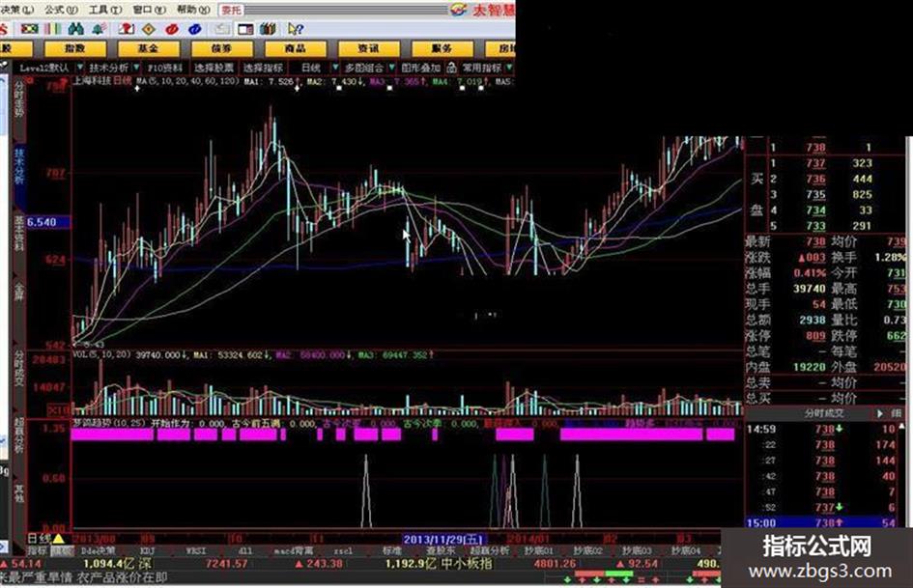Viewport: 913px width, 588px height.
Task: Click the 中小板指 index in status bar
Action: pyautogui.click(x=467, y=564)
